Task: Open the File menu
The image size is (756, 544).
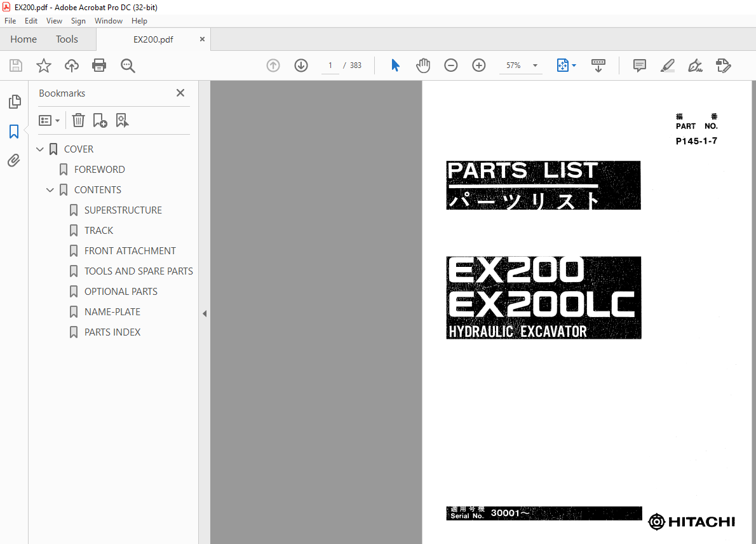Action: pyautogui.click(x=10, y=21)
